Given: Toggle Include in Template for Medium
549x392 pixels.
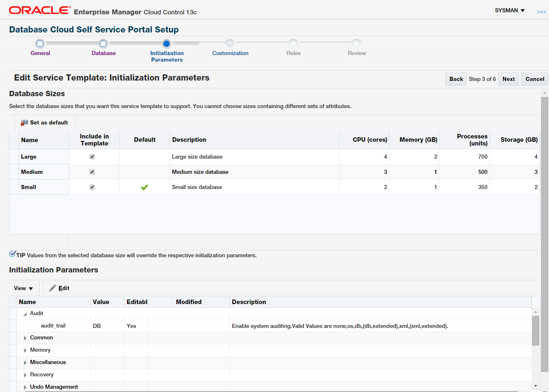Looking at the screenshot, I should [92, 172].
